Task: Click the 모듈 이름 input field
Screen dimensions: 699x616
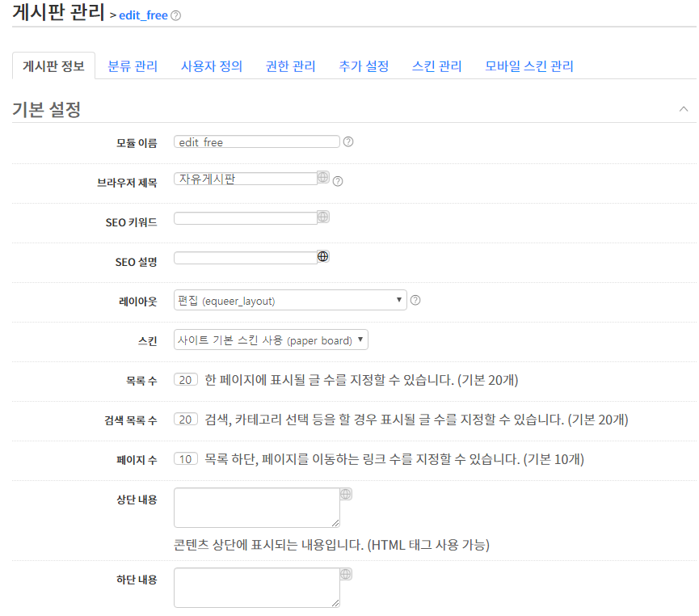Action: 257,141
